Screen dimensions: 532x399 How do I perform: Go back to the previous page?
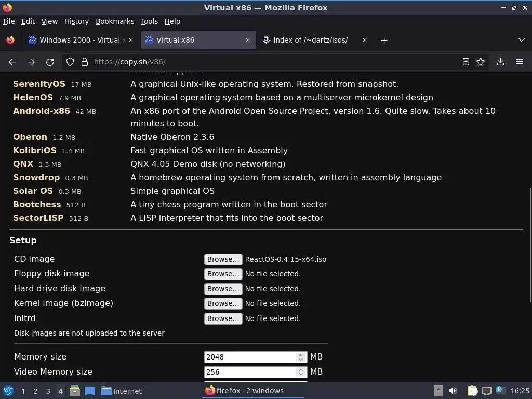pos(12,62)
